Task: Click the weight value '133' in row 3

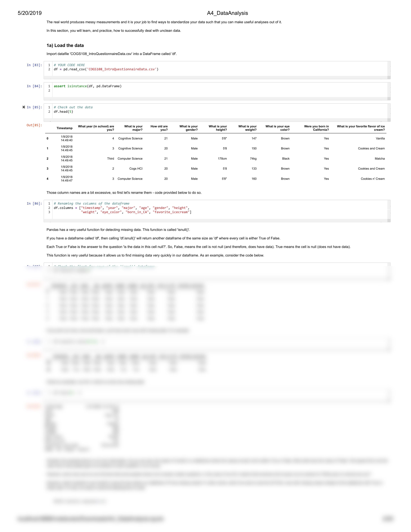Action: coord(254,169)
